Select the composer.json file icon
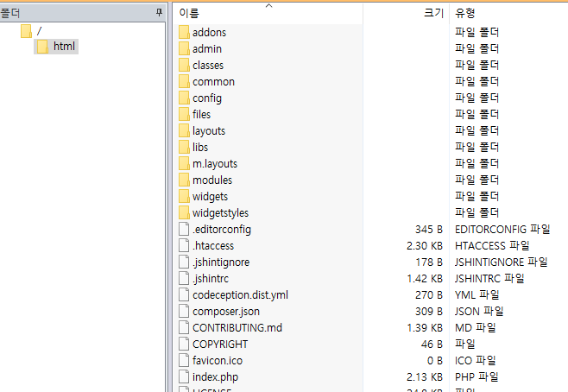The image size is (568, 392). coord(184,311)
